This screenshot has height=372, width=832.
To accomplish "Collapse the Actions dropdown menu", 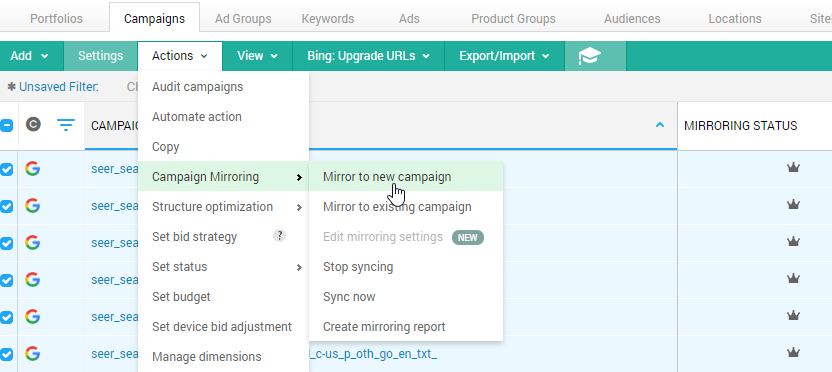I will point(179,56).
